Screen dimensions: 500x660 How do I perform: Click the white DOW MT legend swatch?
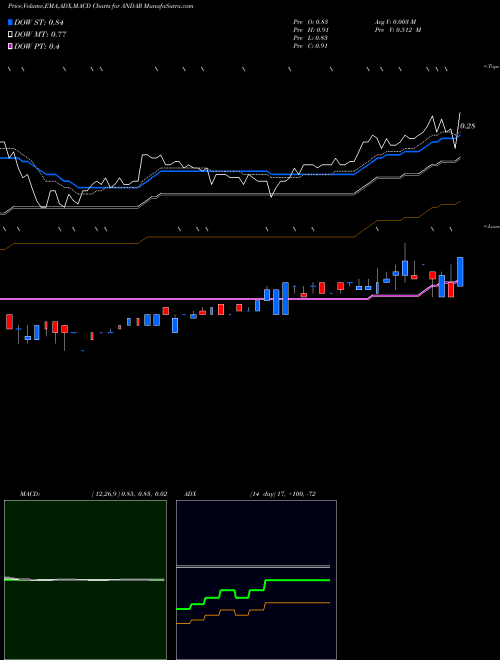(11, 35)
